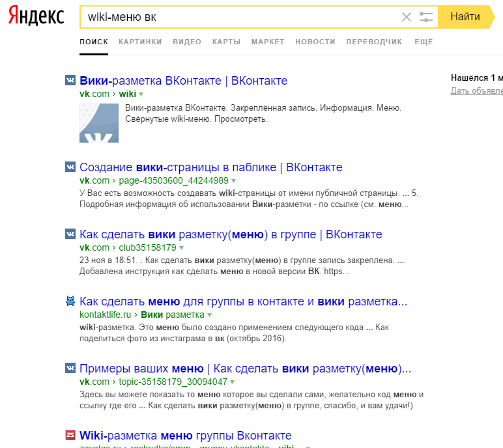Open result Вики-разметка ВКонтакте | ВКонтакте
The image size is (503, 448).
[x=184, y=81]
